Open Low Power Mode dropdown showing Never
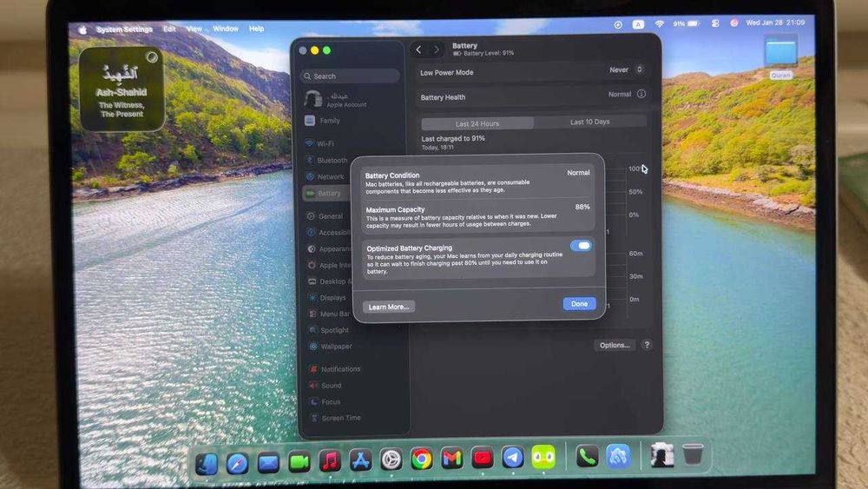 (x=626, y=69)
